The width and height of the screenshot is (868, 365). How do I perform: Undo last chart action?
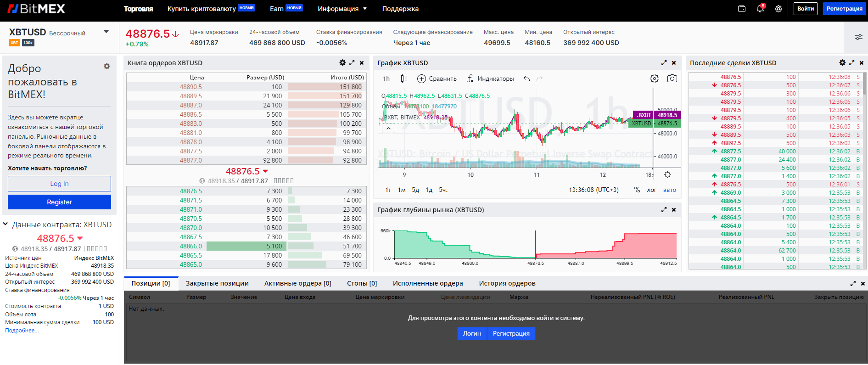click(526, 79)
